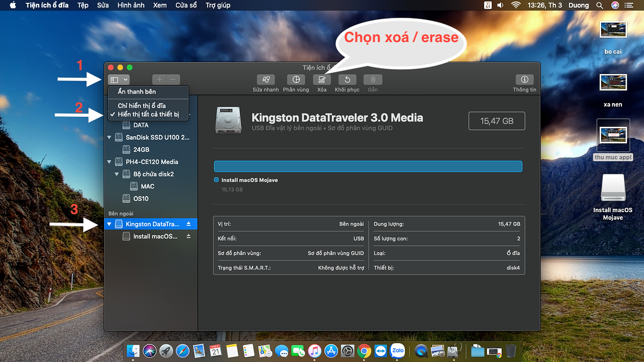The height and width of the screenshot is (362, 644).
Task: Open Maps in the Dock
Action: [x=265, y=351]
